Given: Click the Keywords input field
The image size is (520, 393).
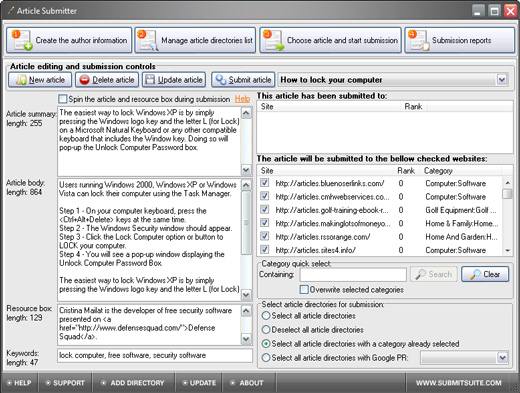Looking at the screenshot, I should 155,356.
